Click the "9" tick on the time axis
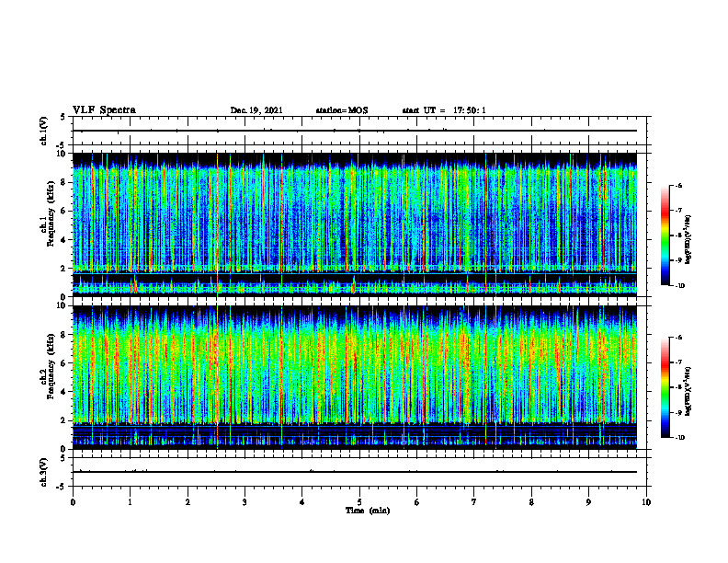The width and height of the screenshot is (728, 563). coord(588,502)
